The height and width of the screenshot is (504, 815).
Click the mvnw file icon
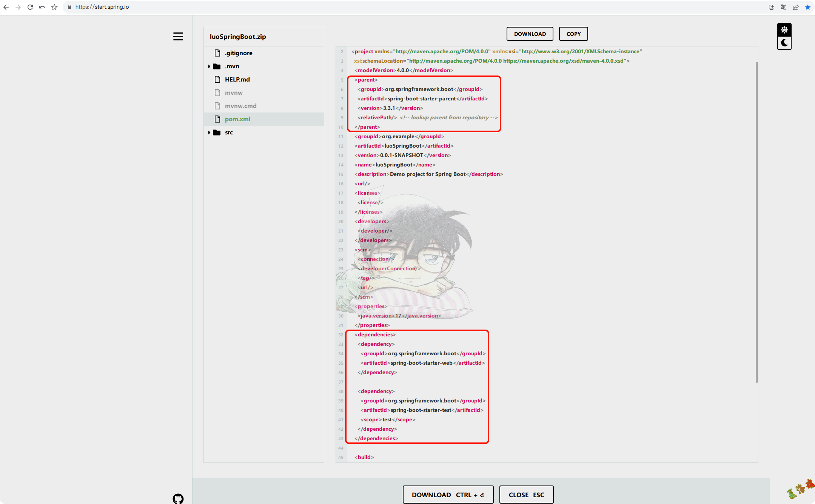coord(217,92)
